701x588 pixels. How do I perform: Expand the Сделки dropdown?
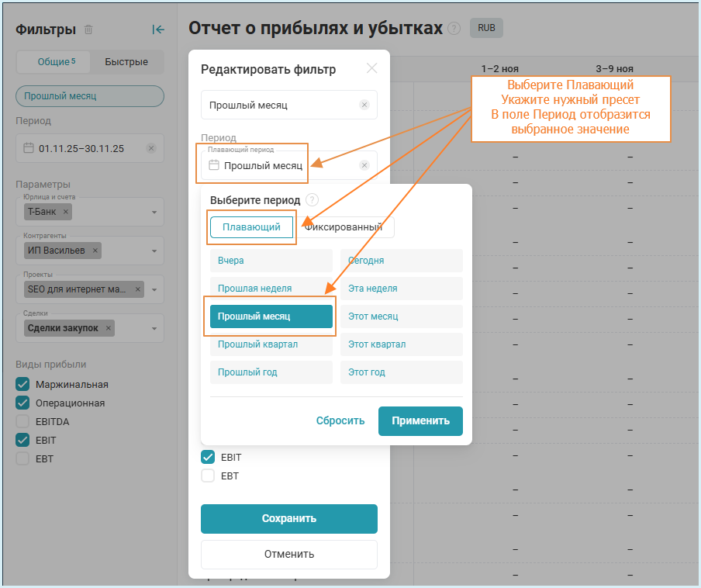pos(154,328)
